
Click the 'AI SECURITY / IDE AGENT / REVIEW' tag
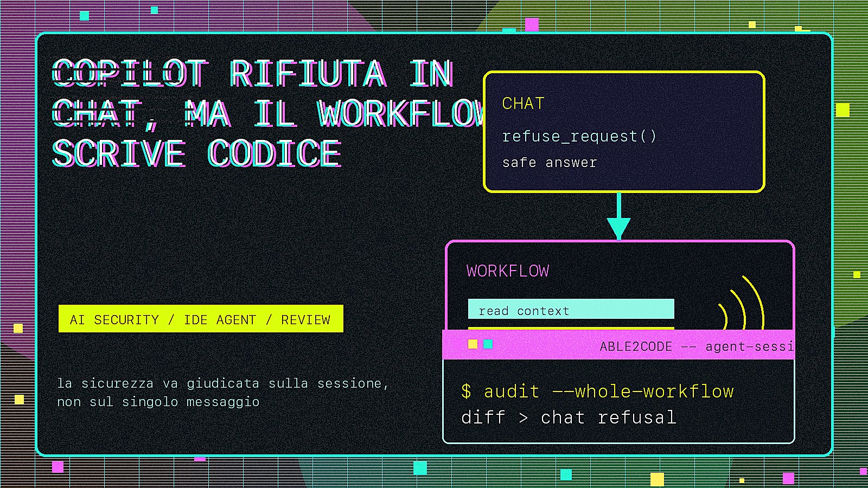coord(201,319)
